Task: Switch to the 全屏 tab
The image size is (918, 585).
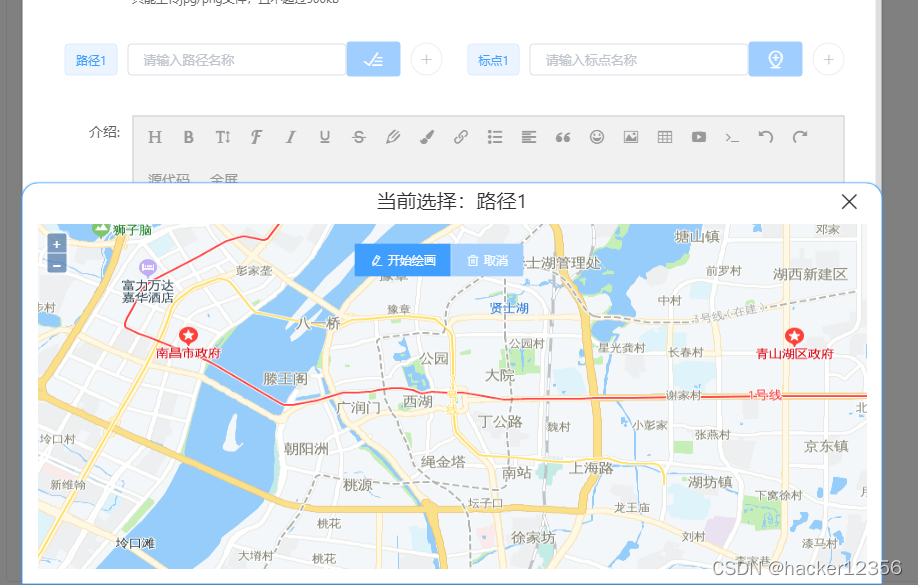Action: pyautogui.click(x=222, y=178)
